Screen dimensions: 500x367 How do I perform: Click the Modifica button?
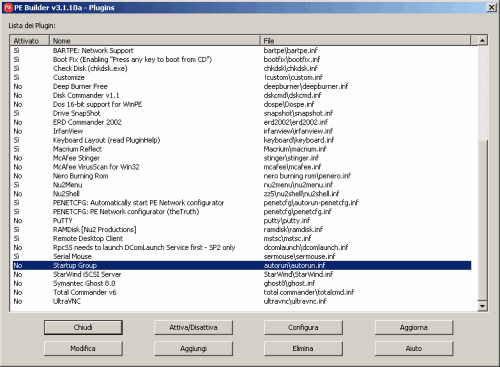(x=83, y=348)
